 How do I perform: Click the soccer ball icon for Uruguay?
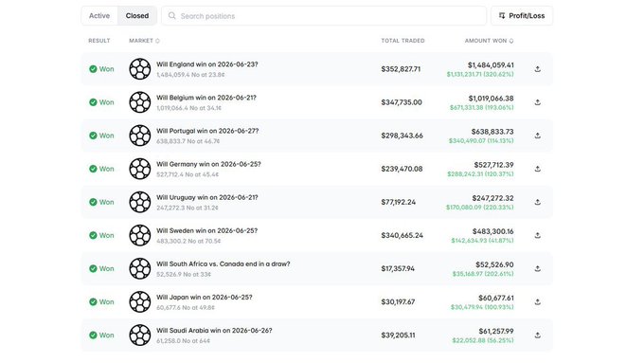tap(139, 202)
